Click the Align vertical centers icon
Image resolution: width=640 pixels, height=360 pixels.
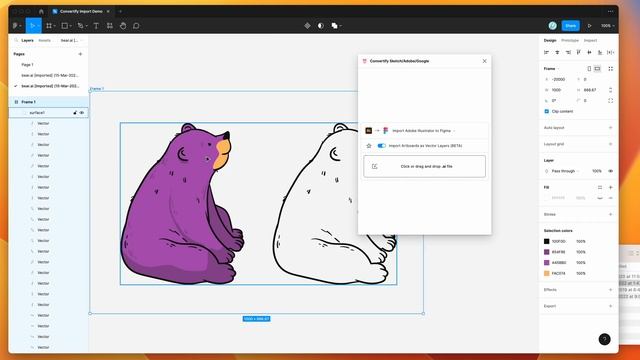[x=589, y=52]
